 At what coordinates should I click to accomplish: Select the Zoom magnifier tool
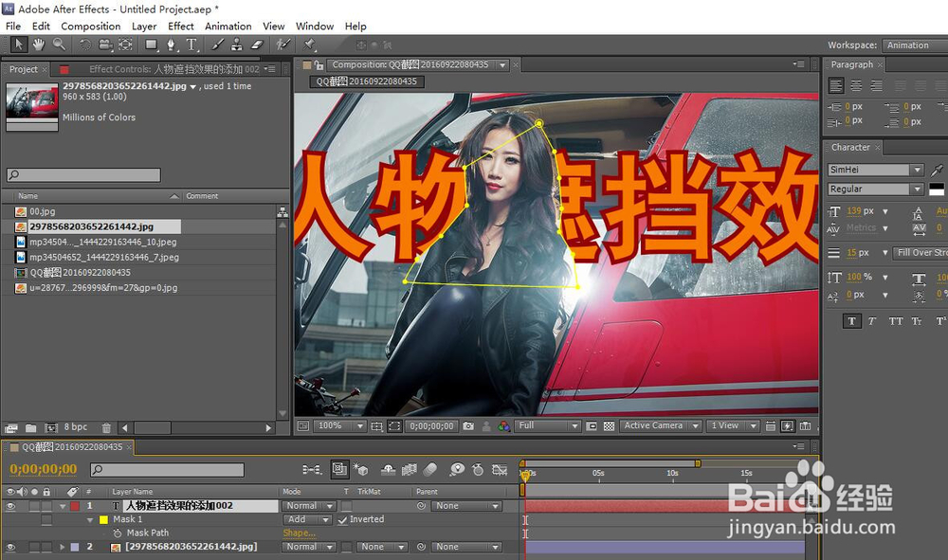point(59,45)
